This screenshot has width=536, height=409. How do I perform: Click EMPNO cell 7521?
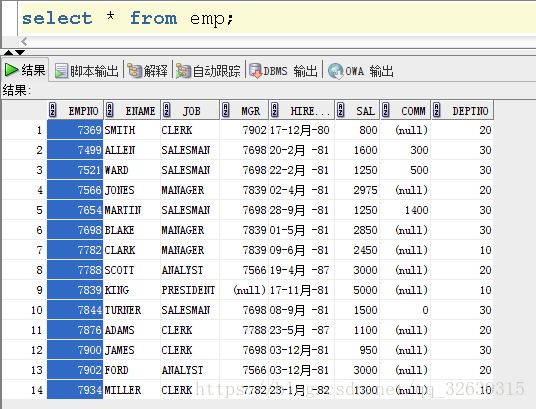[x=75, y=170]
